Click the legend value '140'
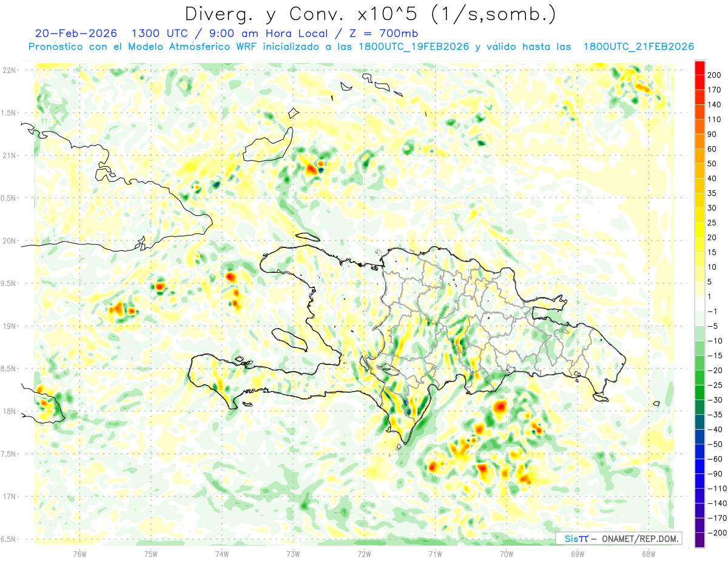 [x=714, y=105]
